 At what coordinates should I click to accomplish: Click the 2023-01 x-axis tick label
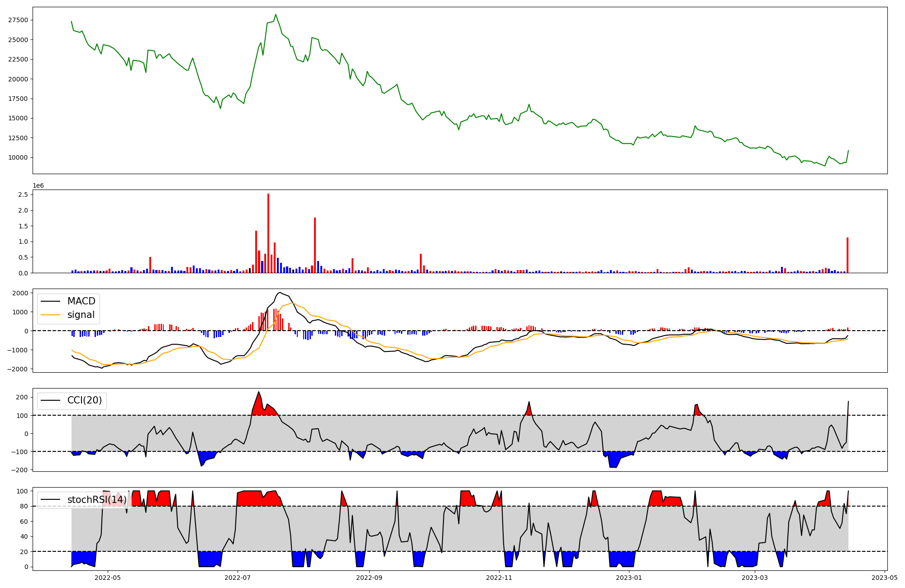tap(629, 578)
